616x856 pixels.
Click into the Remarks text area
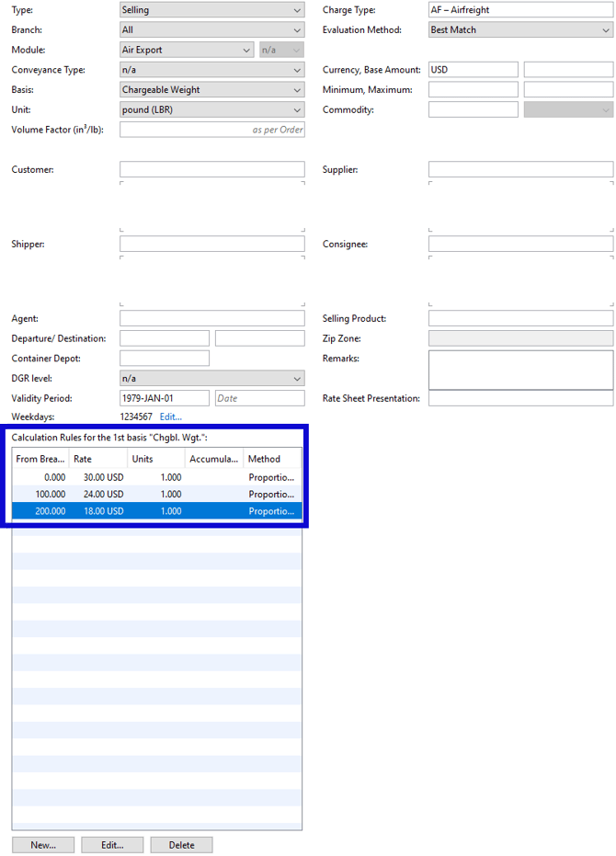[x=520, y=370]
